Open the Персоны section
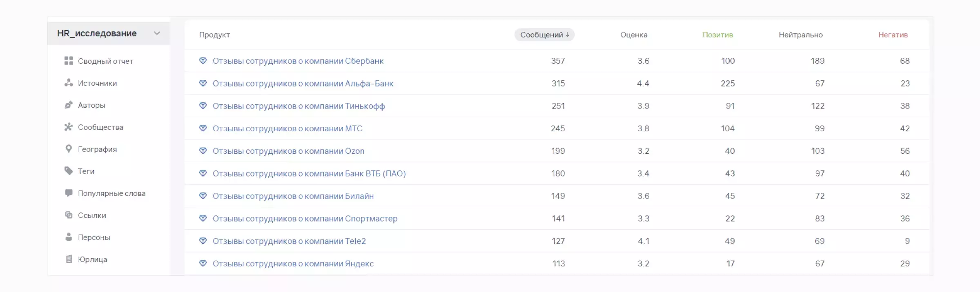This screenshot has height=292, width=980. [94, 237]
